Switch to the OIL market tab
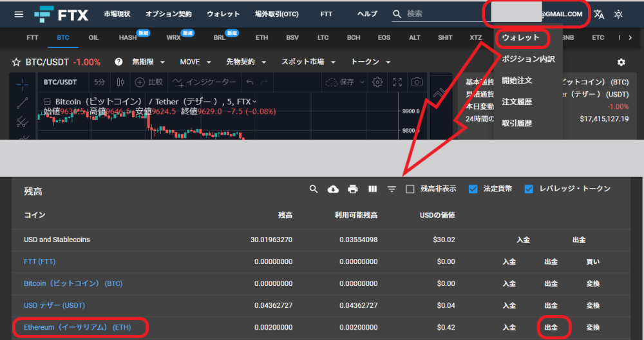The width and height of the screenshot is (644, 340). [x=93, y=38]
